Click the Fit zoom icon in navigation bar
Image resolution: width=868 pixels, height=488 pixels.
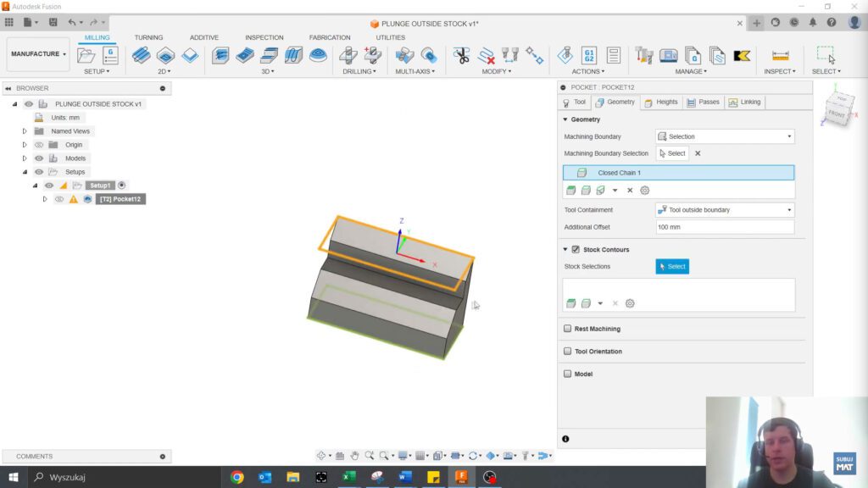point(385,456)
